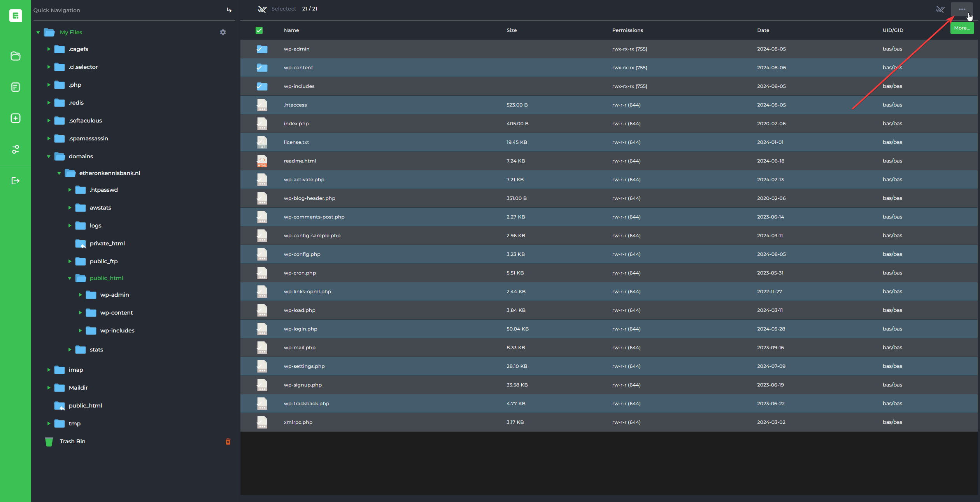
Task: Open the wp-config.php file name
Action: coord(302,254)
